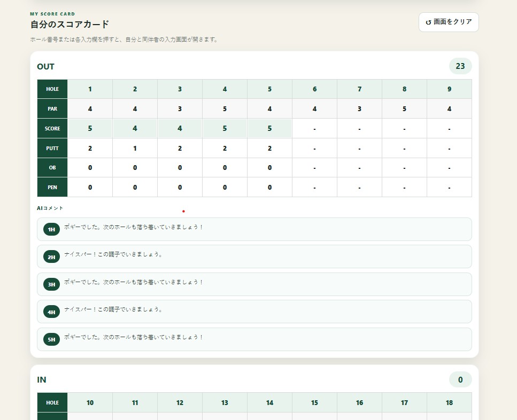Select hole 16 header cell

359,402
